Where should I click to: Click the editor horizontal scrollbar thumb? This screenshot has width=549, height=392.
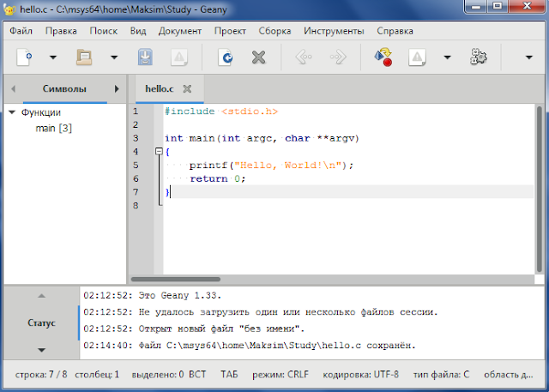pos(175,279)
